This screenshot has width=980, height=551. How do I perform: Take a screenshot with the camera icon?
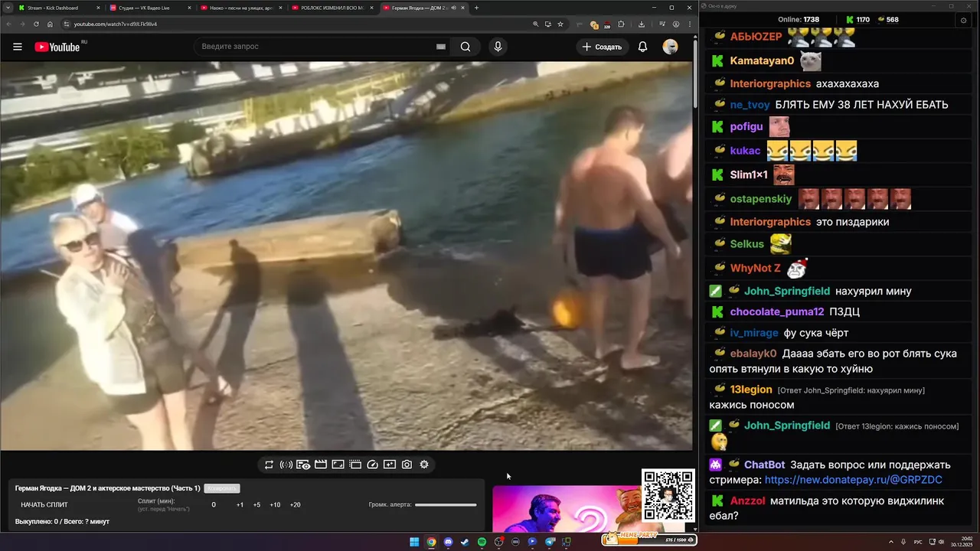pos(407,465)
